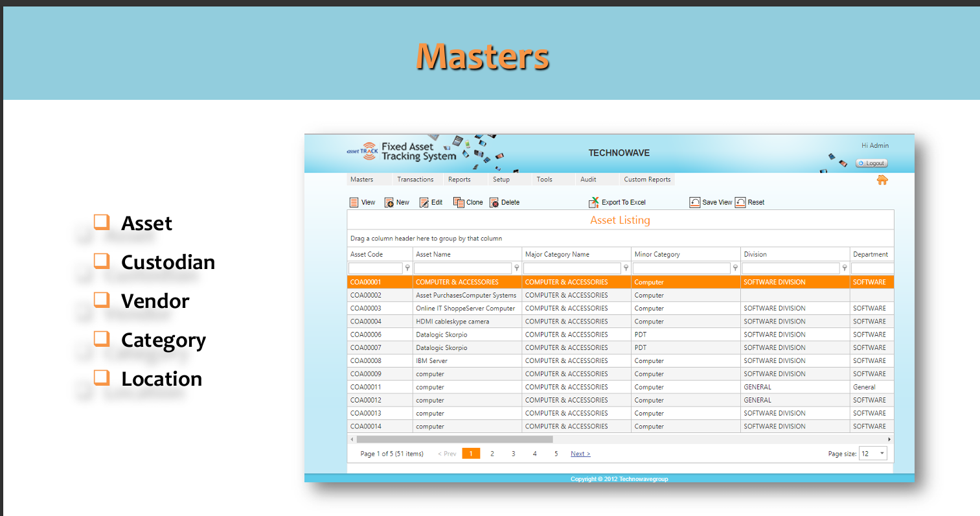Open the Setup menu
980x516 pixels.
(501, 180)
